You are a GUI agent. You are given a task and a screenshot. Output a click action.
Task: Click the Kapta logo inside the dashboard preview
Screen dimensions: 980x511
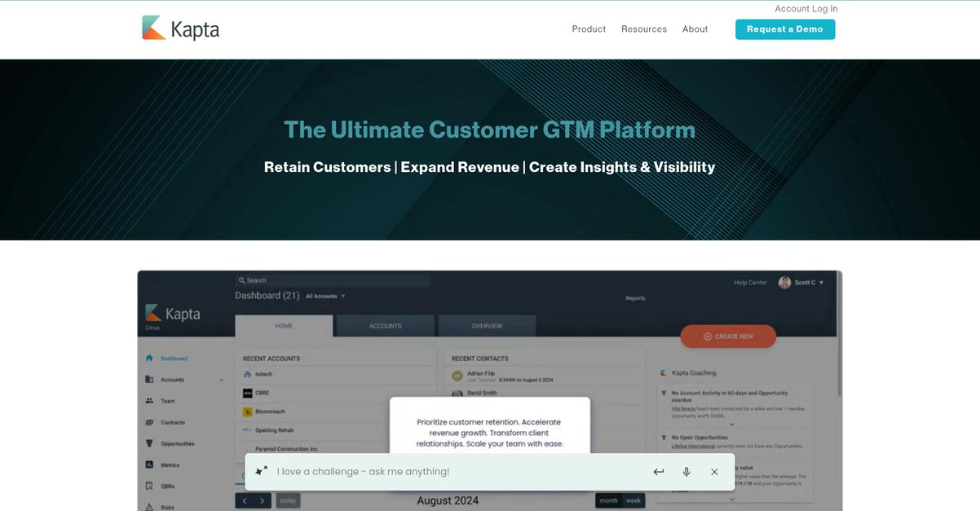tap(173, 314)
